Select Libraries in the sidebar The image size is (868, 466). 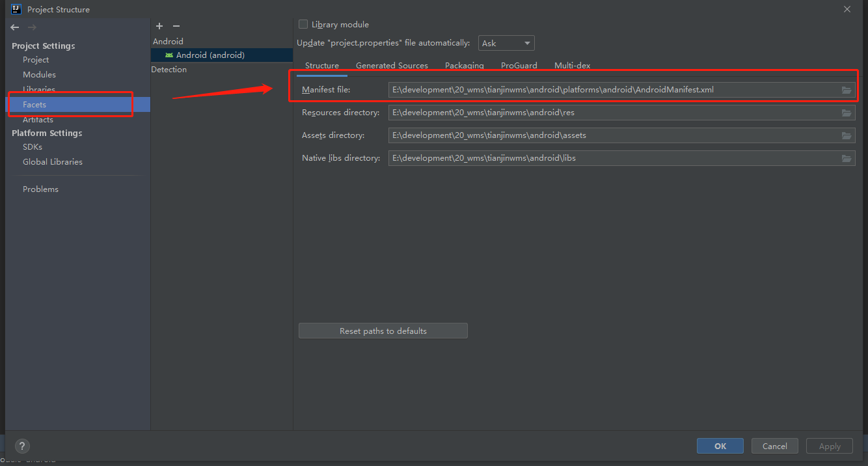coord(39,89)
